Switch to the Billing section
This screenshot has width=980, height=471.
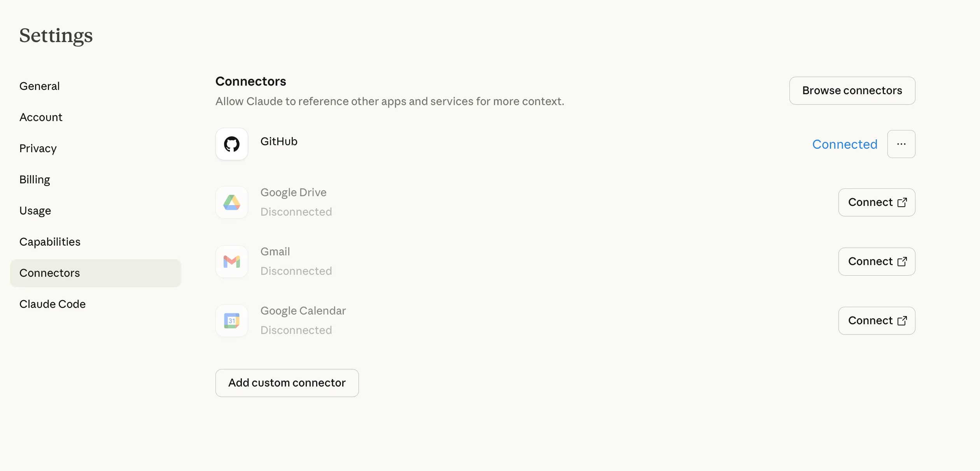point(35,179)
